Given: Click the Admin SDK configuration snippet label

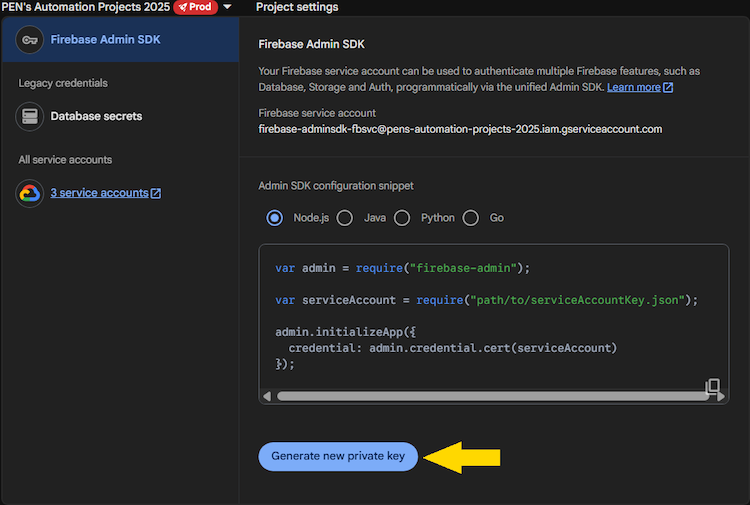Looking at the screenshot, I should point(336,186).
